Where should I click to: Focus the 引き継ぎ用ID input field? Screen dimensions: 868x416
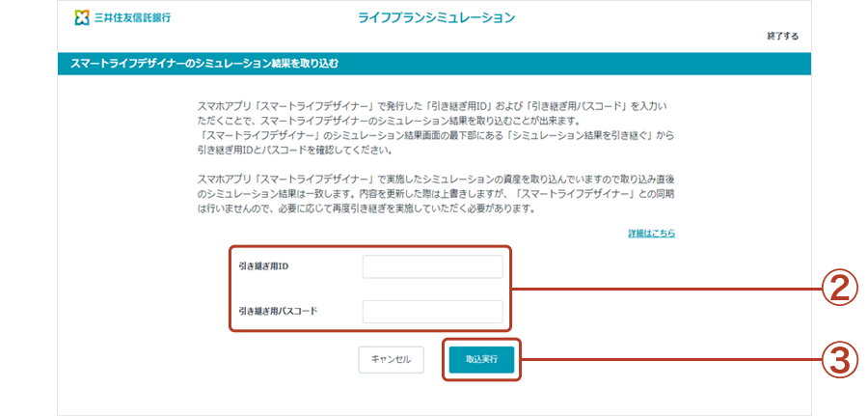click(432, 266)
